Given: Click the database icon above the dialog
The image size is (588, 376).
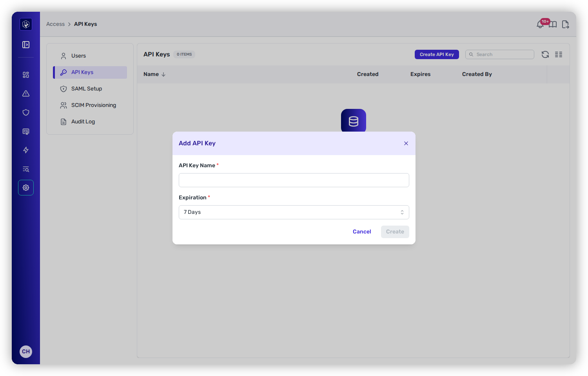Looking at the screenshot, I should pos(354,121).
